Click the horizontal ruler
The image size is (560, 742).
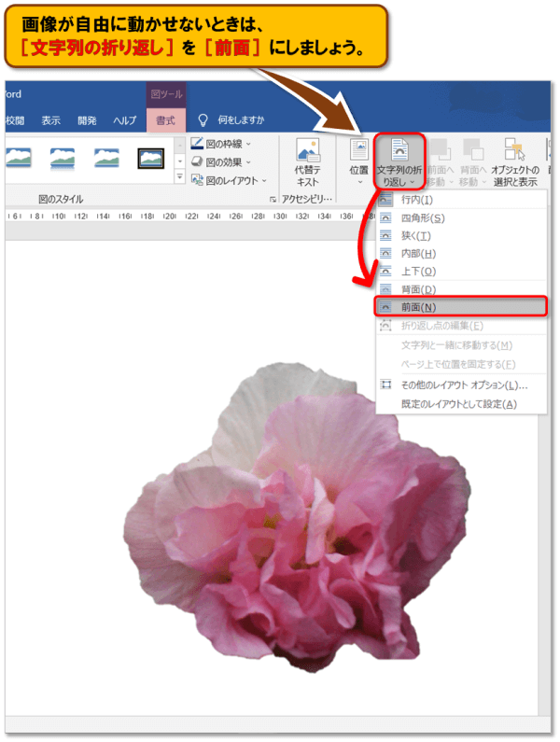click(x=189, y=216)
